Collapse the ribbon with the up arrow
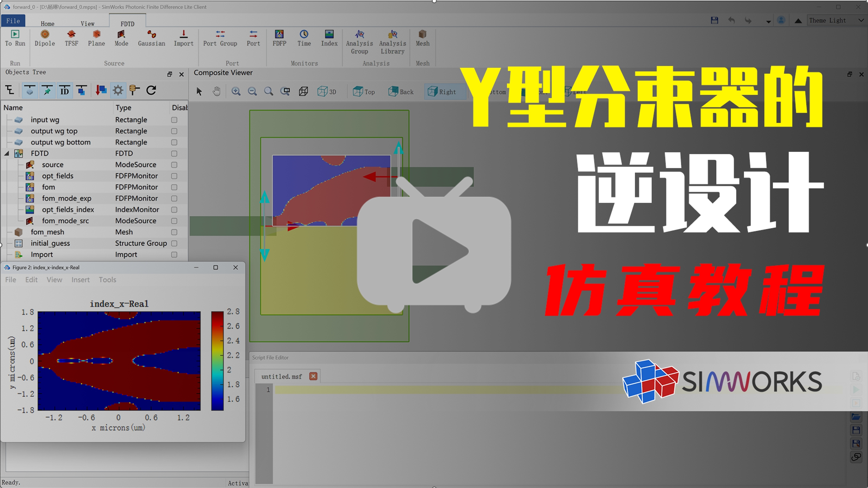Image resolution: width=868 pixels, height=488 pixels. coord(798,21)
